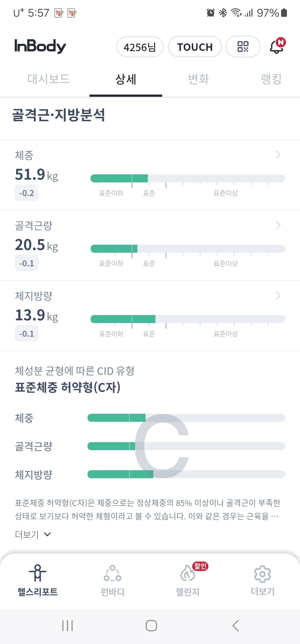This screenshot has height=644, width=300.
Task: Open Android recent apps button
Action: (x=67, y=626)
